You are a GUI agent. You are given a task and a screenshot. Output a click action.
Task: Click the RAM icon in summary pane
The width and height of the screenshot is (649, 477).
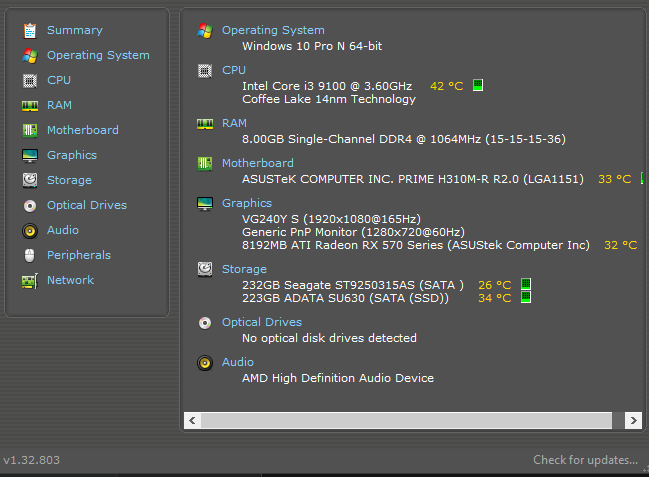point(205,124)
